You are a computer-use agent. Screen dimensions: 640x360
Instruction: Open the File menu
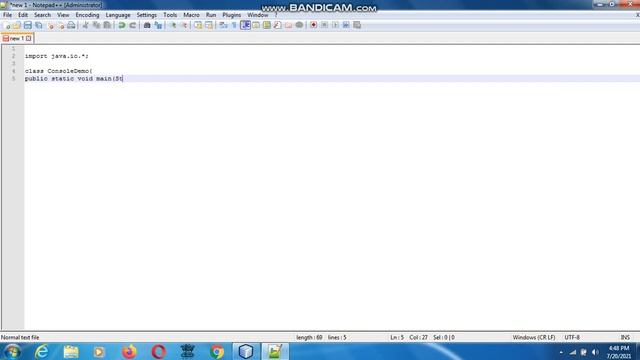coord(7,15)
